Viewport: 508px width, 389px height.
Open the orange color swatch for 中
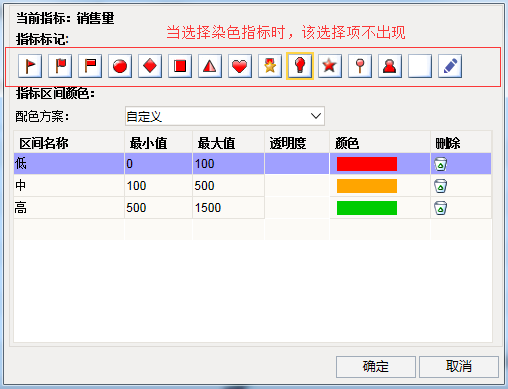click(367, 186)
